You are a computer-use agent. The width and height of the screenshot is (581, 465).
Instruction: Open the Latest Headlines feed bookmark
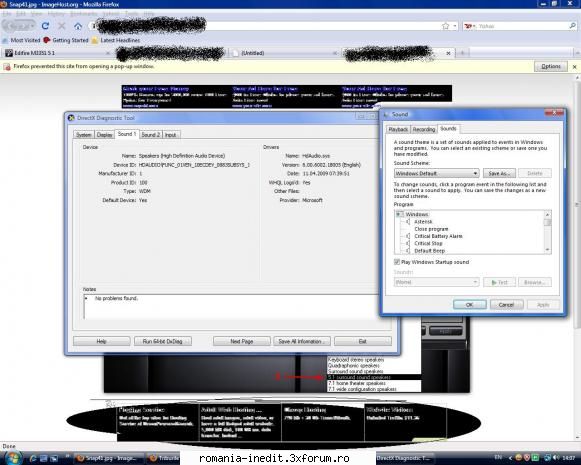[x=116, y=40]
